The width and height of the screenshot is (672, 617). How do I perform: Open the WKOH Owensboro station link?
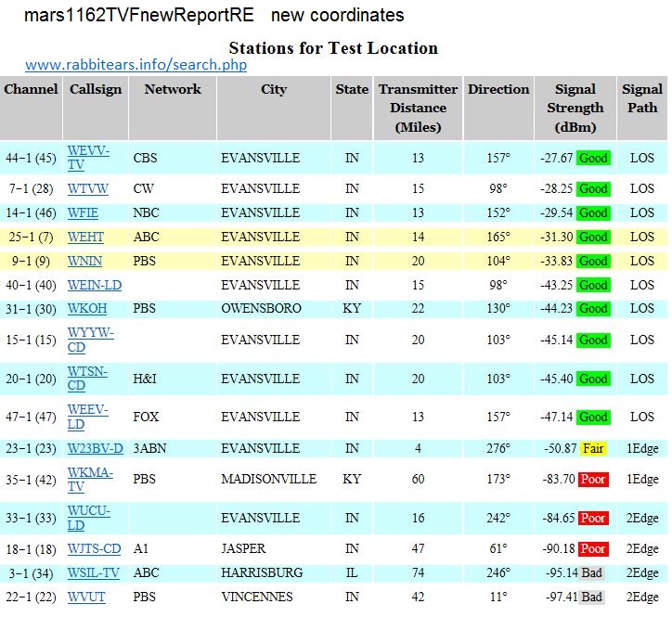(x=87, y=308)
